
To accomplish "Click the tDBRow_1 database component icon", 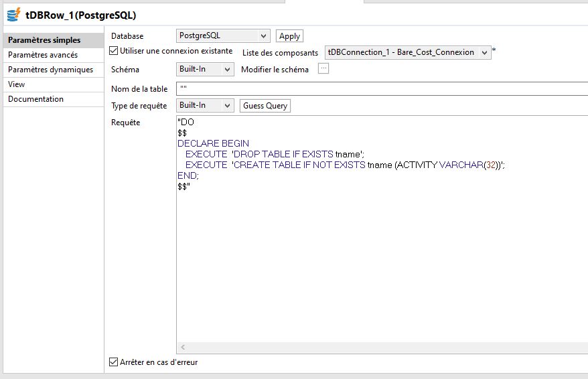I will click(x=13, y=15).
